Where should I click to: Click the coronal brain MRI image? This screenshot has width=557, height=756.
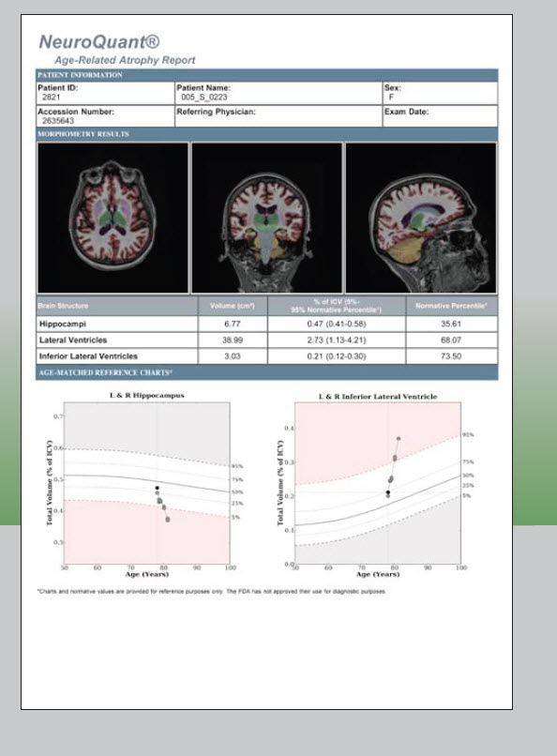click(x=267, y=218)
